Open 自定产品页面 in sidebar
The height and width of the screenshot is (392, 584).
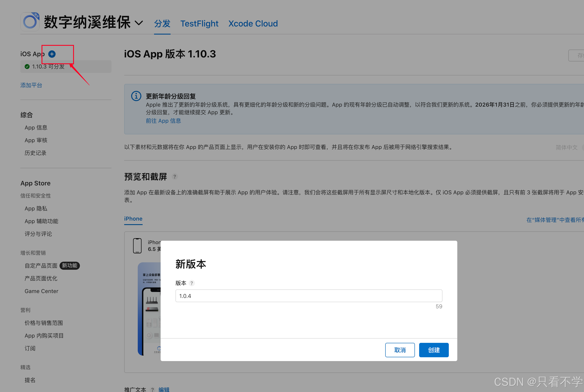point(41,266)
